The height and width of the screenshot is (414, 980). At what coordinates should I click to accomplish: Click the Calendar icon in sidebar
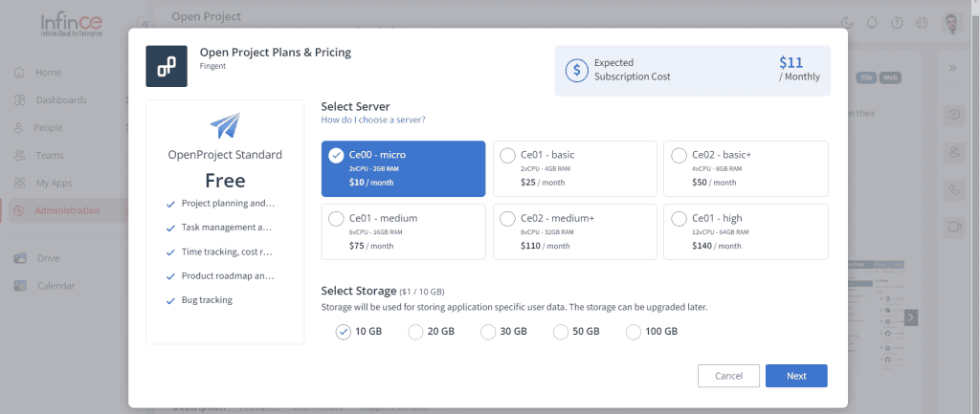click(20, 286)
